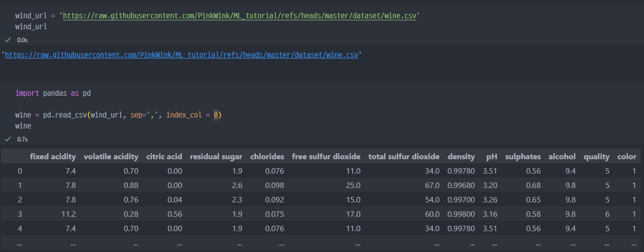Viewport: 644px width, 252px height.
Task: Click the 'quality' column header
Action: (x=596, y=156)
